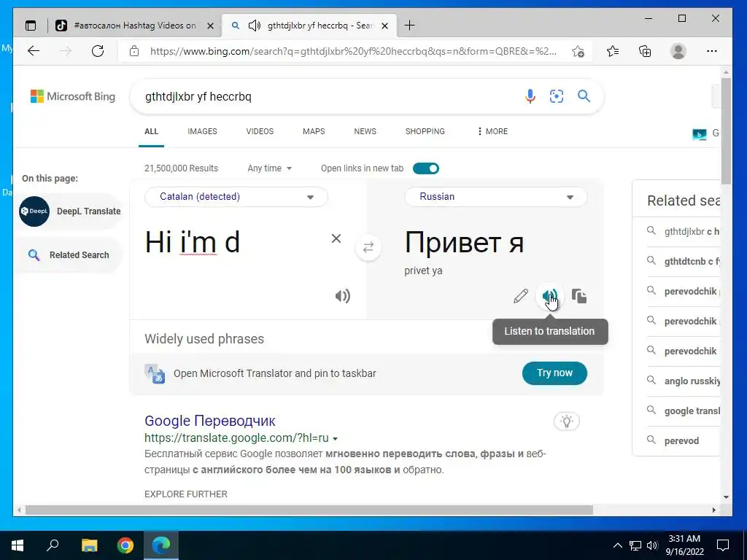Open the Favorites list icon
The width and height of the screenshot is (747, 560).
point(613,51)
